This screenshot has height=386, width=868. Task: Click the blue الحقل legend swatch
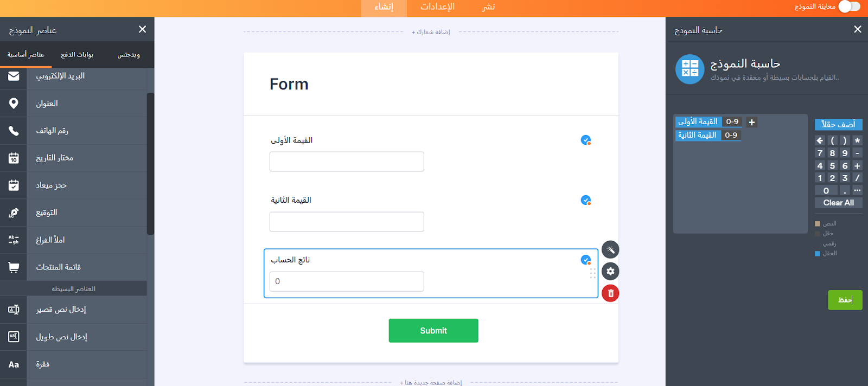pos(818,253)
